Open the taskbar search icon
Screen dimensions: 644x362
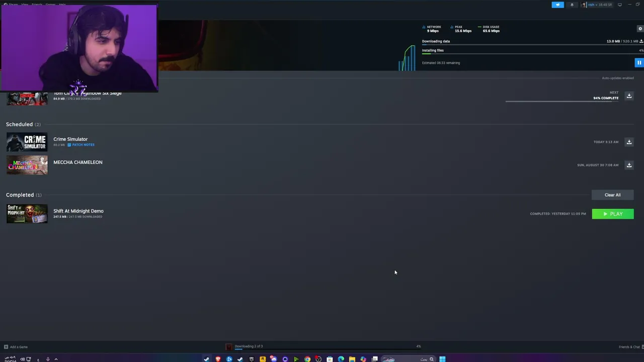pos(431,359)
